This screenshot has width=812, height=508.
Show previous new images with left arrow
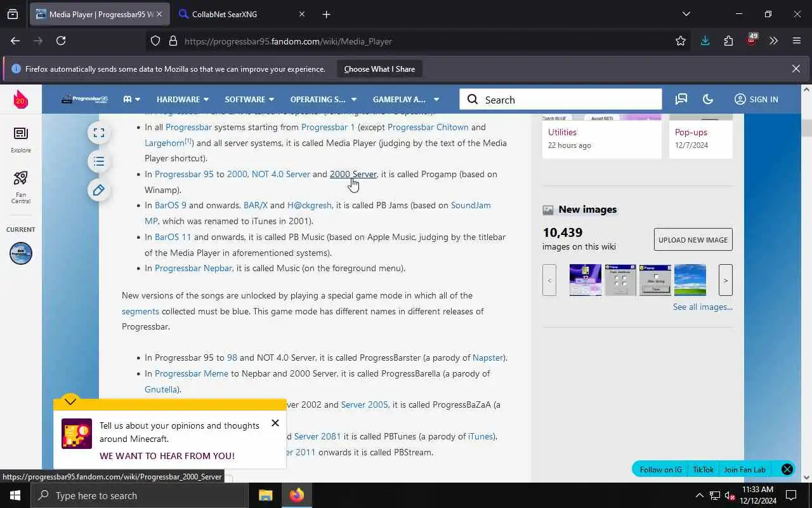click(549, 280)
